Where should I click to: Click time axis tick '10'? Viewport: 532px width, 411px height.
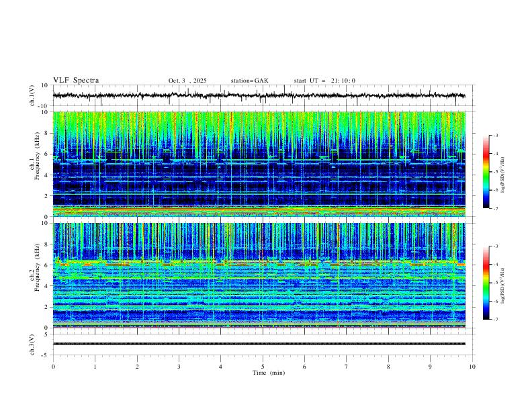coord(472,367)
